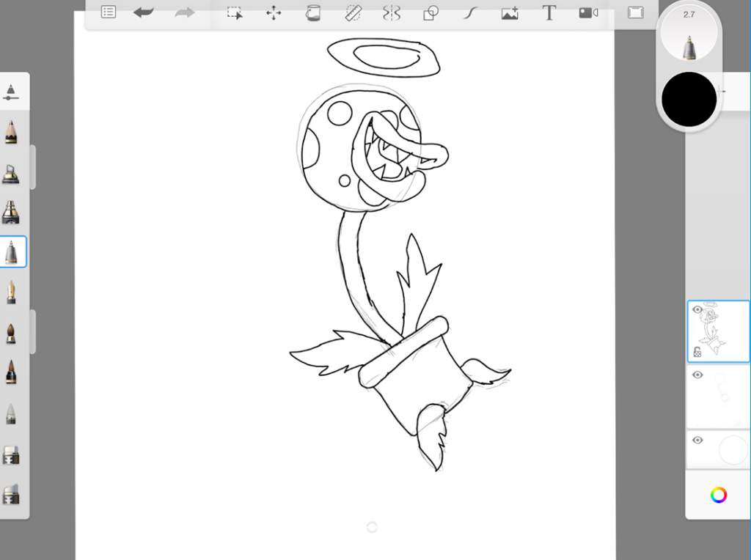Toggle full-screen UI hide button

(636, 12)
